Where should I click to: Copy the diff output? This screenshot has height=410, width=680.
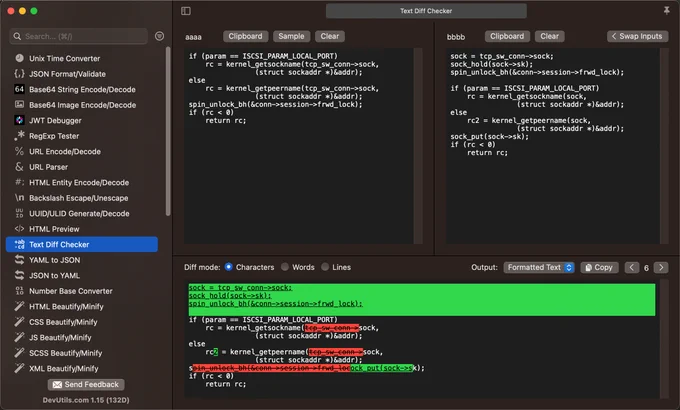click(599, 267)
